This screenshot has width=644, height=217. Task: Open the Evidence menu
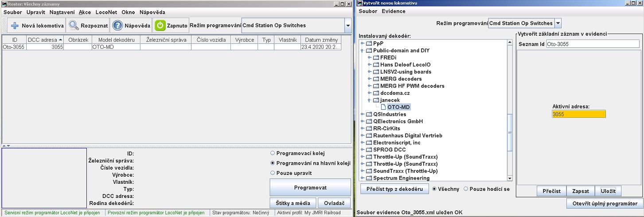[394, 11]
